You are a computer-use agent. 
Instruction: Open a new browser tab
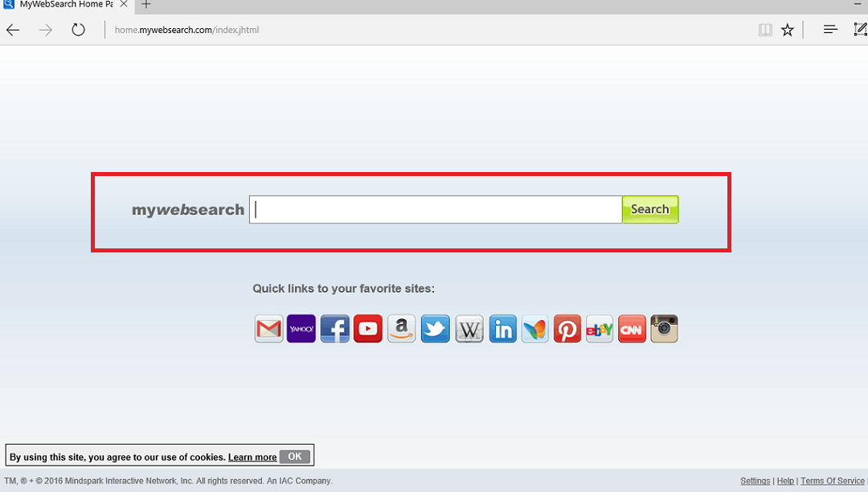(x=146, y=5)
